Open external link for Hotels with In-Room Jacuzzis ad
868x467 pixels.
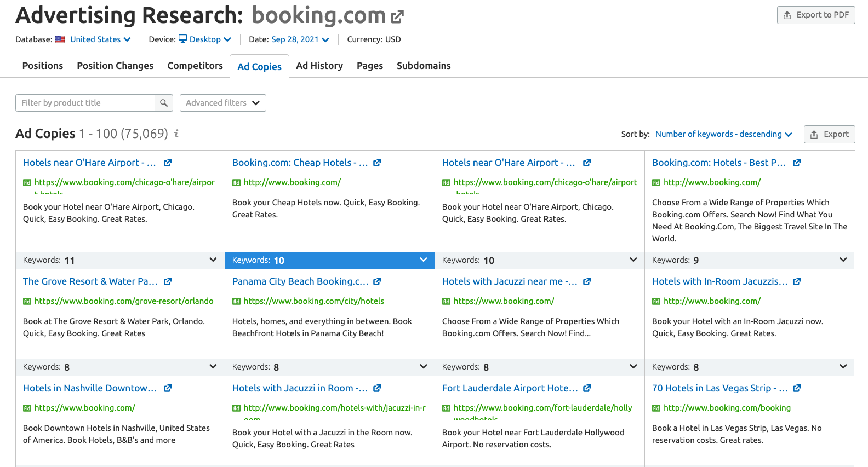pyautogui.click(x=797, y=281)
